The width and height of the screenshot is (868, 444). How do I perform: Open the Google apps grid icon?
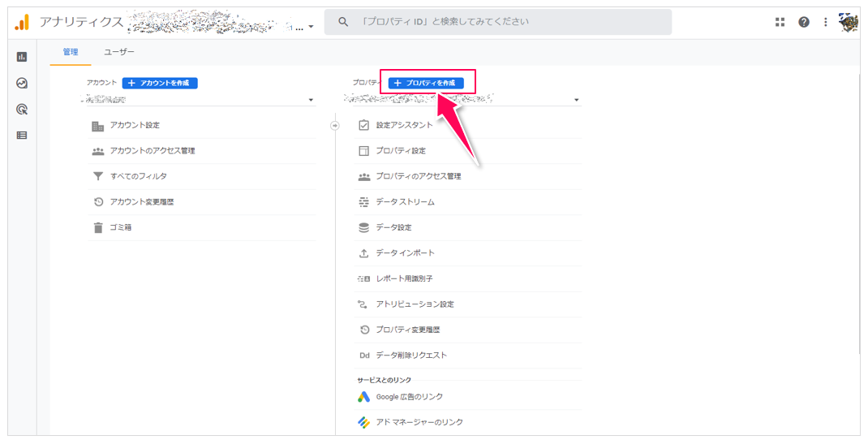780,22
